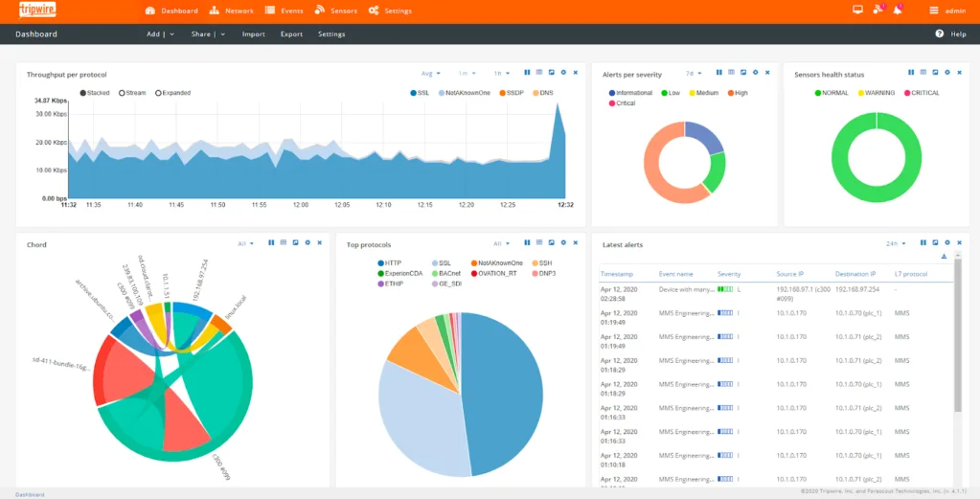Click the monitor icon in top bar
The image size is (980, 499).
click(857, 11)
